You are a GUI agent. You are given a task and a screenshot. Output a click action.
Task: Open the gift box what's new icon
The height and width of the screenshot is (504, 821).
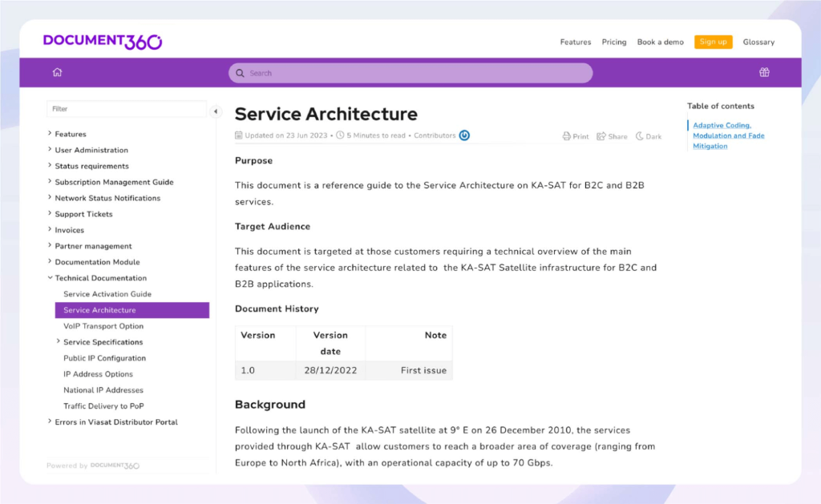[x=764, y=72]
